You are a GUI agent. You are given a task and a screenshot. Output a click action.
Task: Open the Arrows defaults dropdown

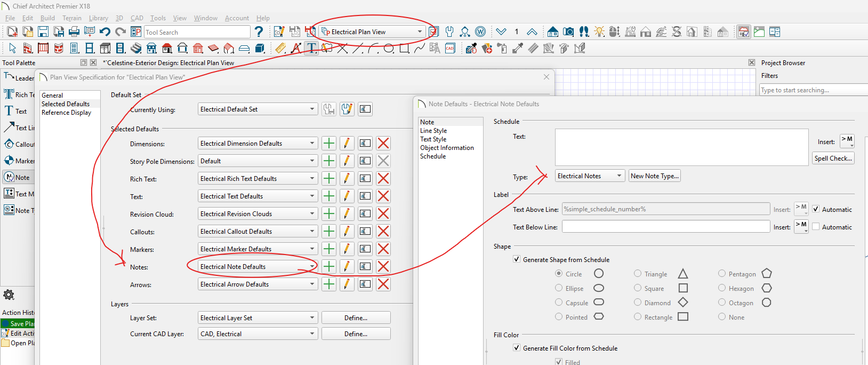[258, 284]
